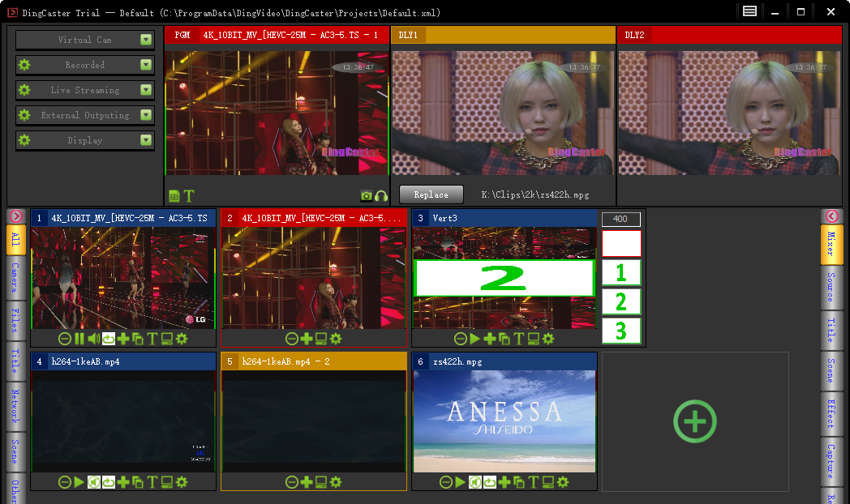Open Live Streaming settings gear
The image size is (850, 504).
(24, 90)
